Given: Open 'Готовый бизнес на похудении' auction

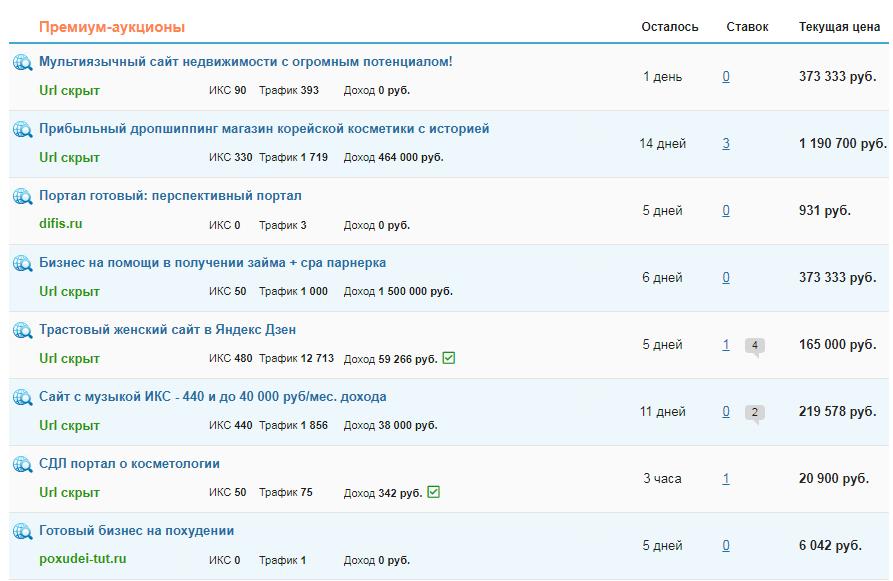Looking at the screenshot, I should 137,530.
